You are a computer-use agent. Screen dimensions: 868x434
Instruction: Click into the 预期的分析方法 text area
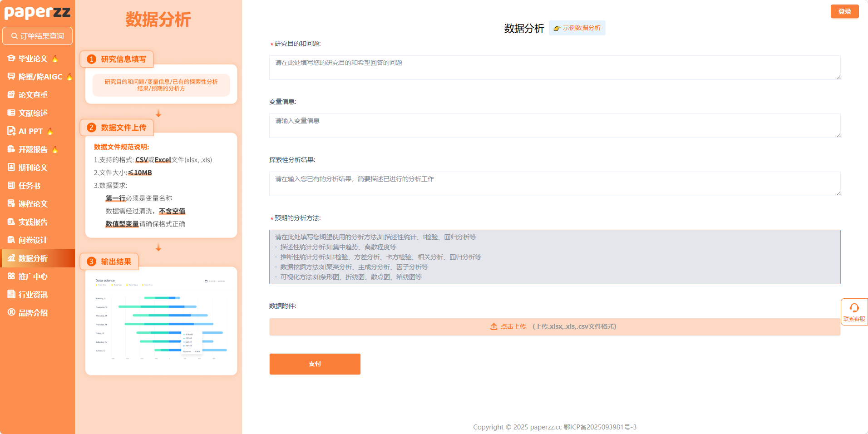pyautogui.click(x=554, y=257)
